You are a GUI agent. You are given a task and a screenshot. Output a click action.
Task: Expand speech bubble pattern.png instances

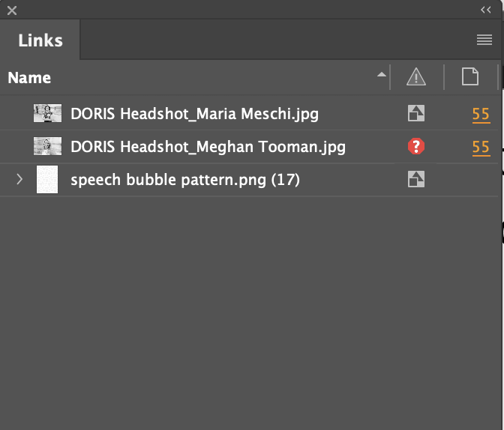click(x=19, y=179)
